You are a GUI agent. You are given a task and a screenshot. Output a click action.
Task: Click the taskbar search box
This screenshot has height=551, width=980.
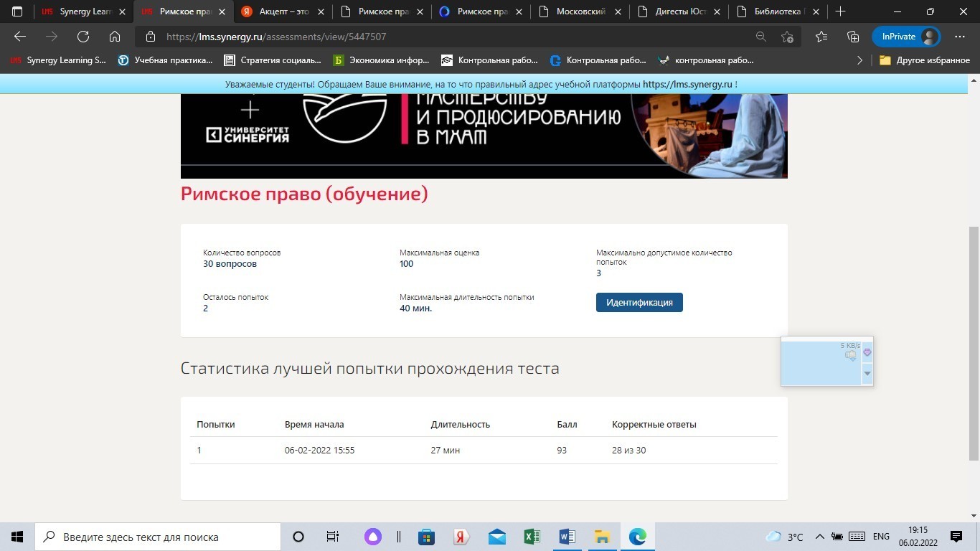coord(158,537)
